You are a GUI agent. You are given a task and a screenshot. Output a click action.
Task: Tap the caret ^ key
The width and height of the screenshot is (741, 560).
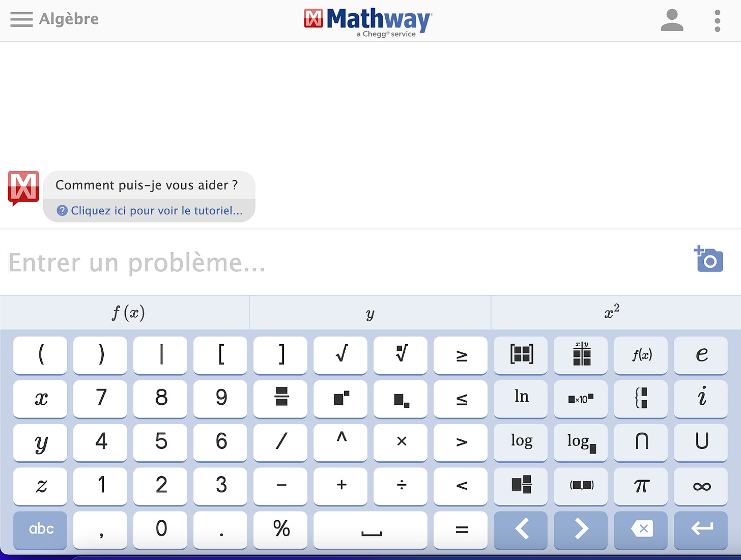340,443
